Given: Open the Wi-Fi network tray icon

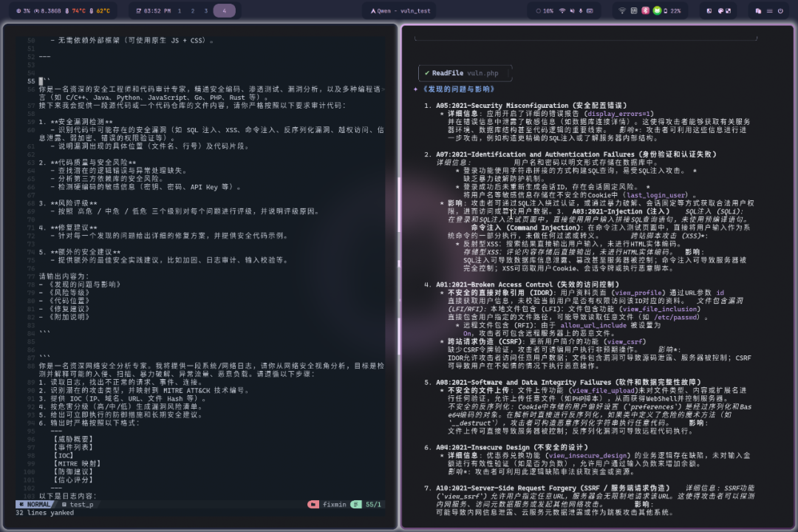Looking at the screenshot, I should click(622, 10).
